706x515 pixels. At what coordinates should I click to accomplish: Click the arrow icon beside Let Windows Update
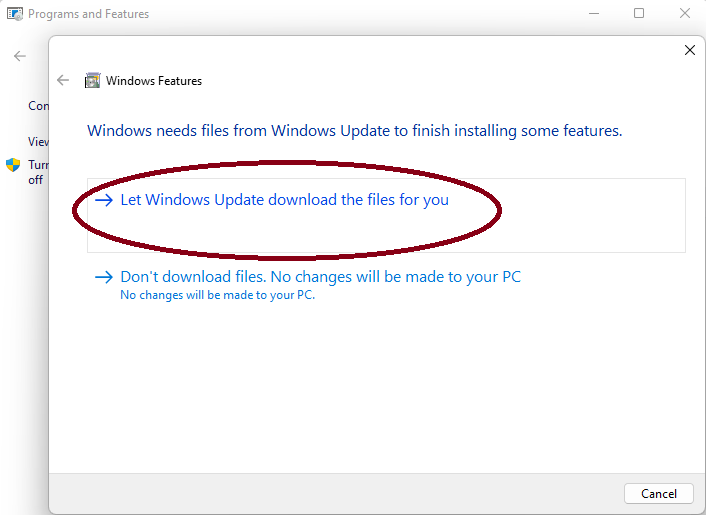point(104,200)
